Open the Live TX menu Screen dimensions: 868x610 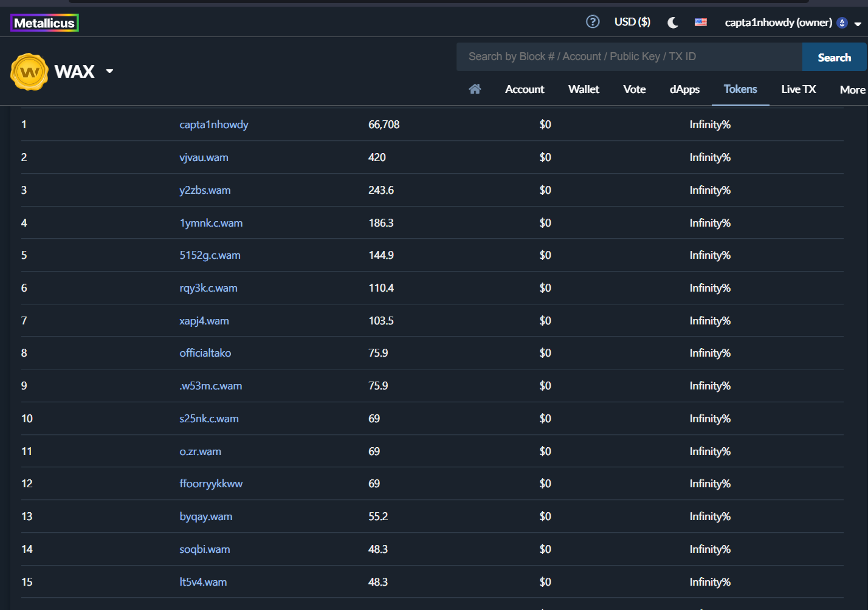coord(798,89)
